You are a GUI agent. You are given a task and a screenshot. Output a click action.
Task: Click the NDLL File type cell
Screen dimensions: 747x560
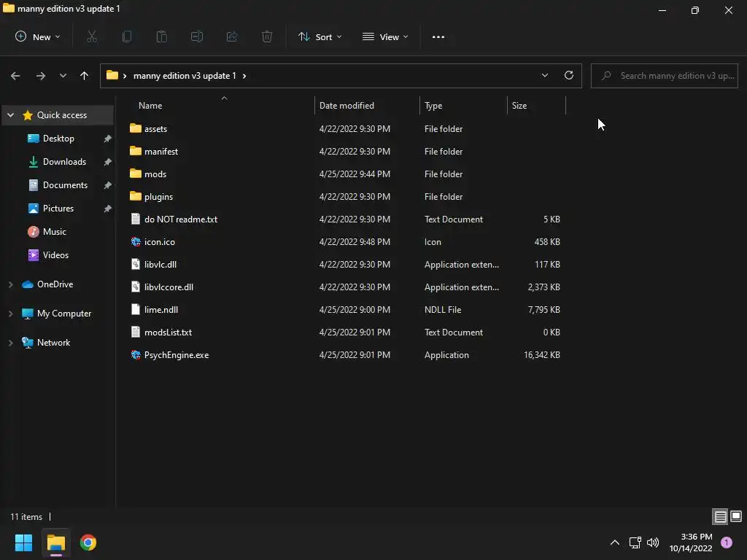tap(443, 309)
